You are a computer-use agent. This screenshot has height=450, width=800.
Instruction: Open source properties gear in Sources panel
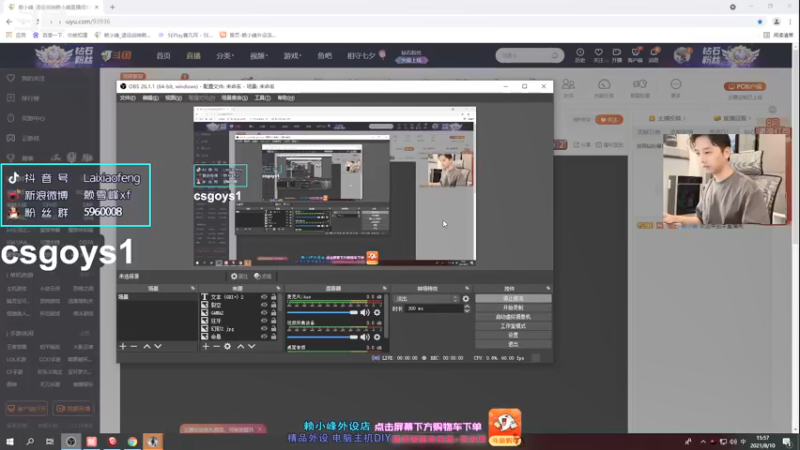click(x=228, y=346)
